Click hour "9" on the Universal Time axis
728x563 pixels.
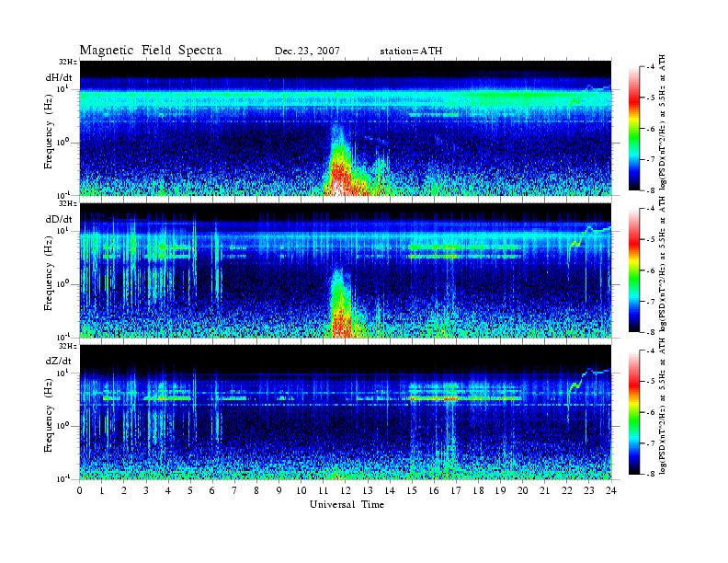click(279, 490)
